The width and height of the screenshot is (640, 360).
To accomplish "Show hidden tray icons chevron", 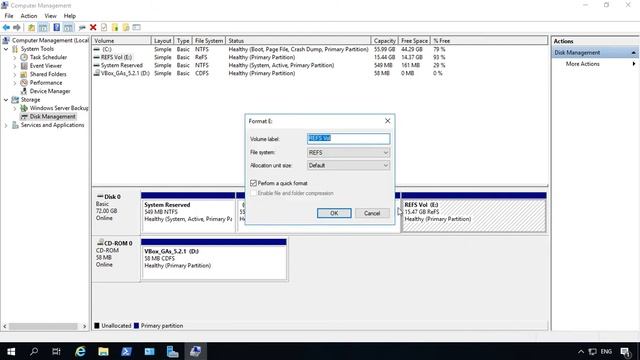I will point(581,352).
